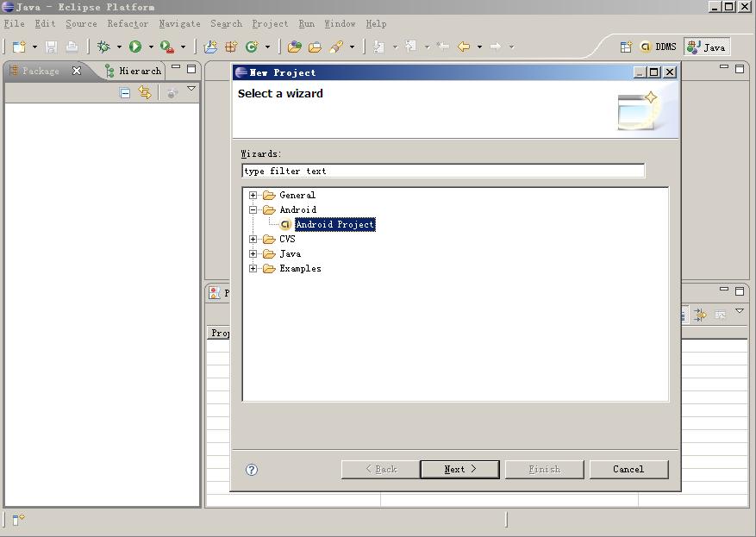756x537 pixels.
Task: Click the Open Task folder icon
Action: (315, 47)
